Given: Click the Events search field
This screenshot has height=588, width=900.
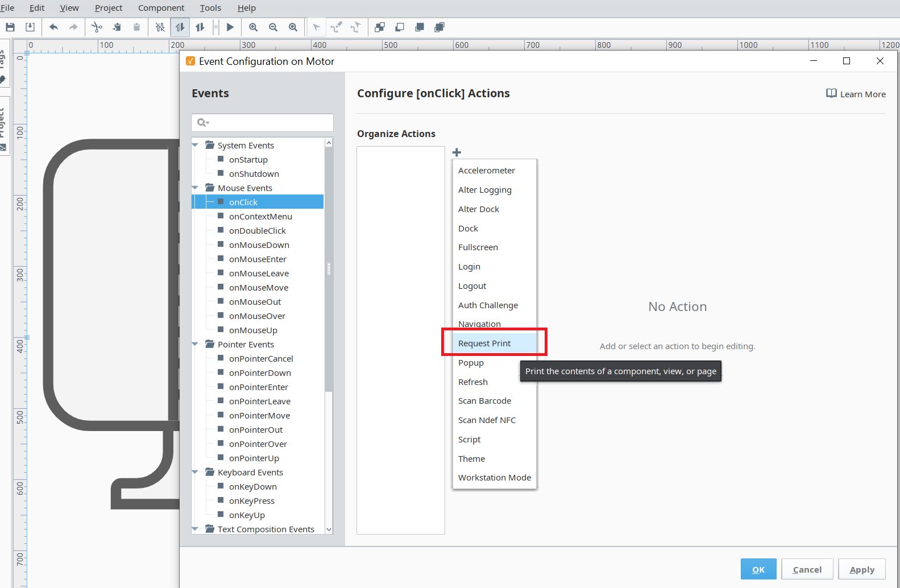Looking at the screenshot, I should 263,122.
